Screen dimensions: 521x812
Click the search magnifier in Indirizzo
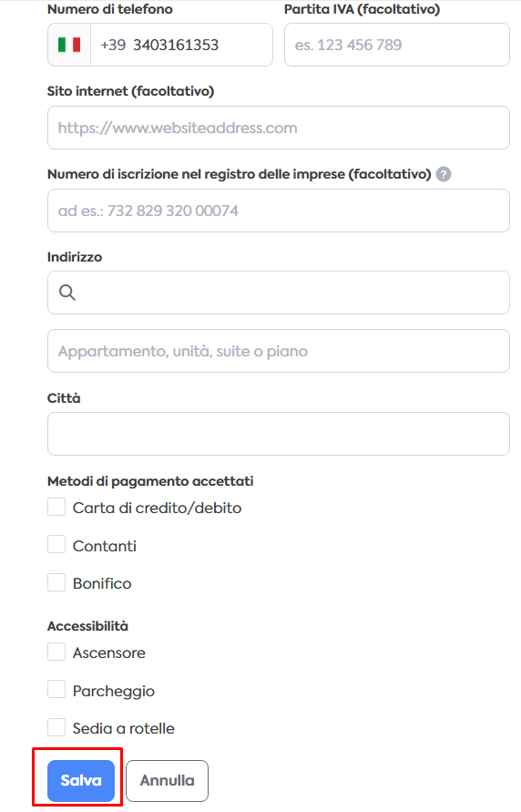(67, 293)
